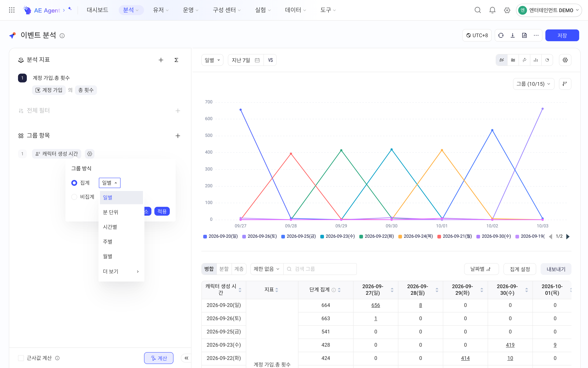Switch to line chart view icon

tap(501, 60)
